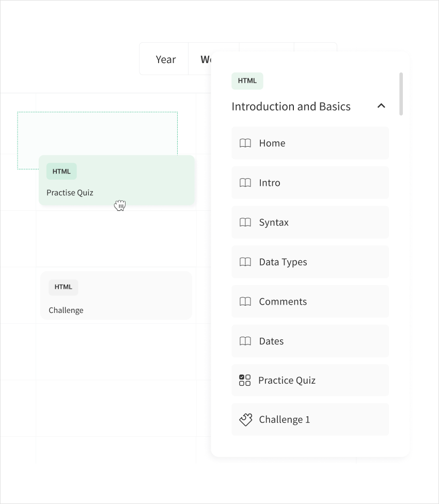
Task: Click the book icon next to Data Types
Action: tap(245, 262)
